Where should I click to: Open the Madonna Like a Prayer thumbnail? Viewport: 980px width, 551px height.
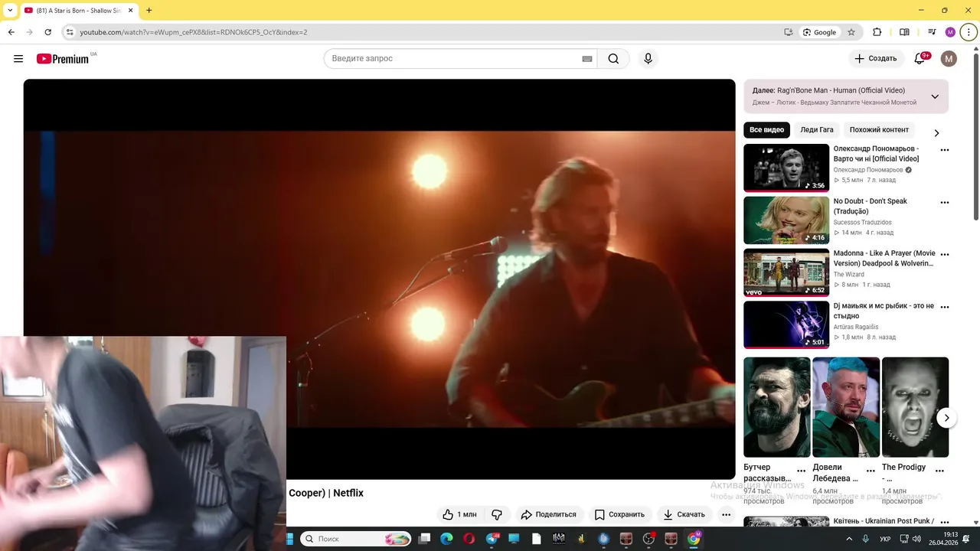(786, 272)
